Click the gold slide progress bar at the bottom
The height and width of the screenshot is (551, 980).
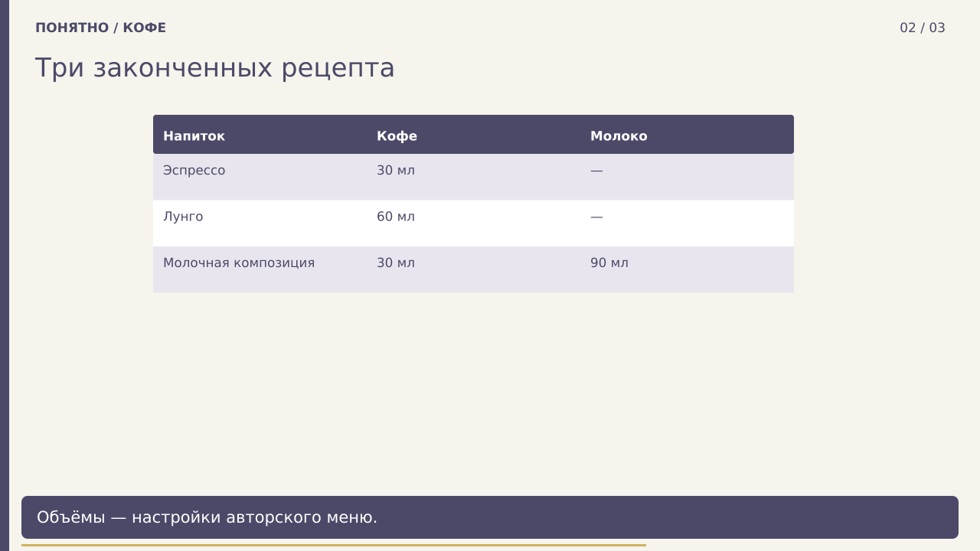tap(334, 546)
